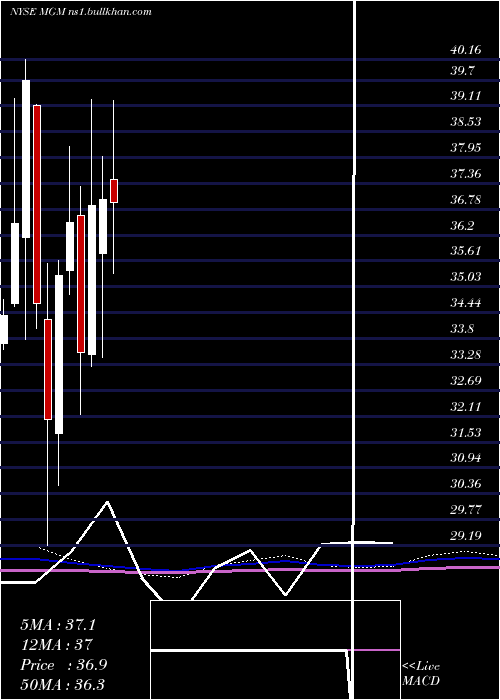The width and height of the screenshot is (500, 700).
Task: Click the 30.94 price axis label
Action: pos(466,458)
